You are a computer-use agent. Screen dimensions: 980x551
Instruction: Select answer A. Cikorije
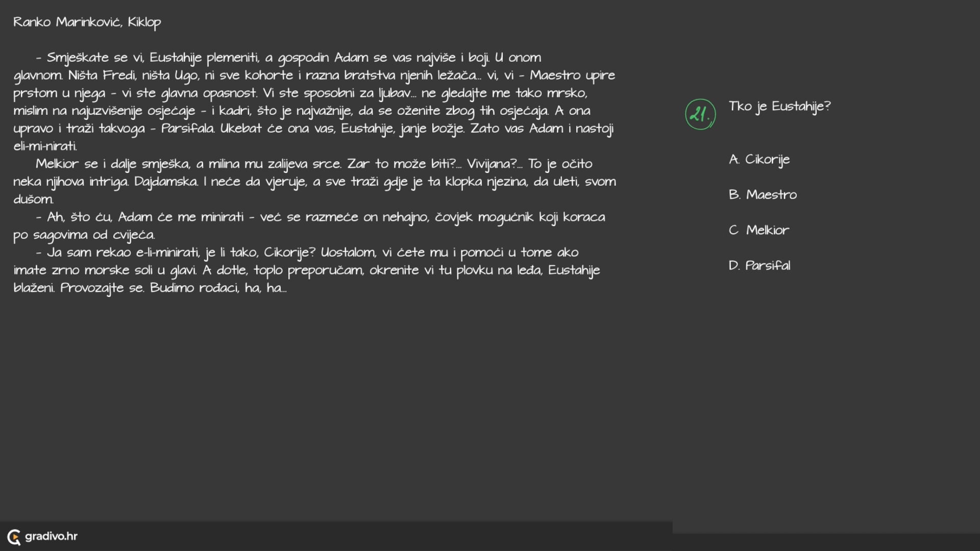(x=759, y=159)
